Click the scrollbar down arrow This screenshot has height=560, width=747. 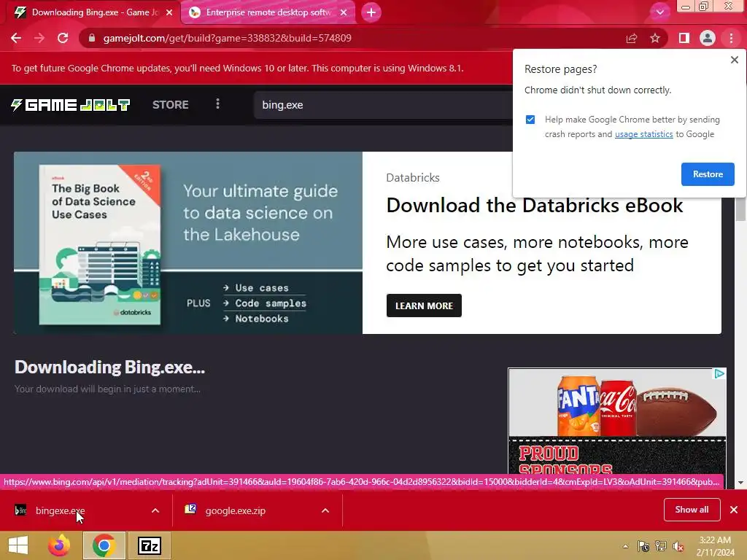pos(740,483)
